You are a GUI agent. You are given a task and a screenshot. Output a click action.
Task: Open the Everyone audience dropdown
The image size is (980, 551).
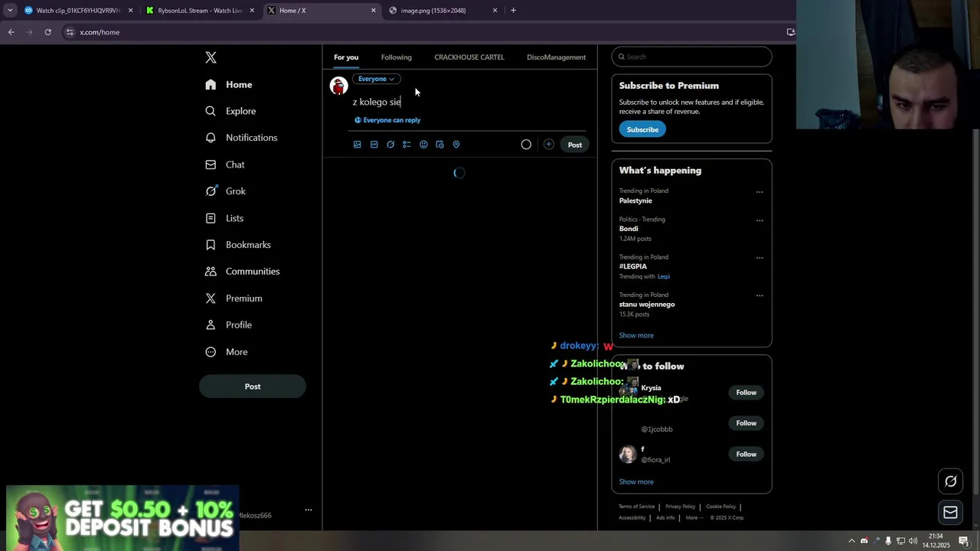point(376,79)
